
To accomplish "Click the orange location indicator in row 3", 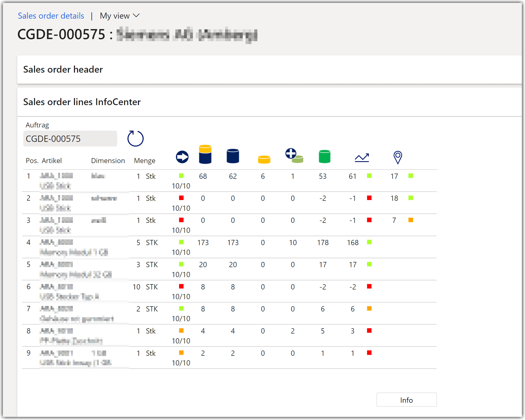I will click(x=410, y=220).
